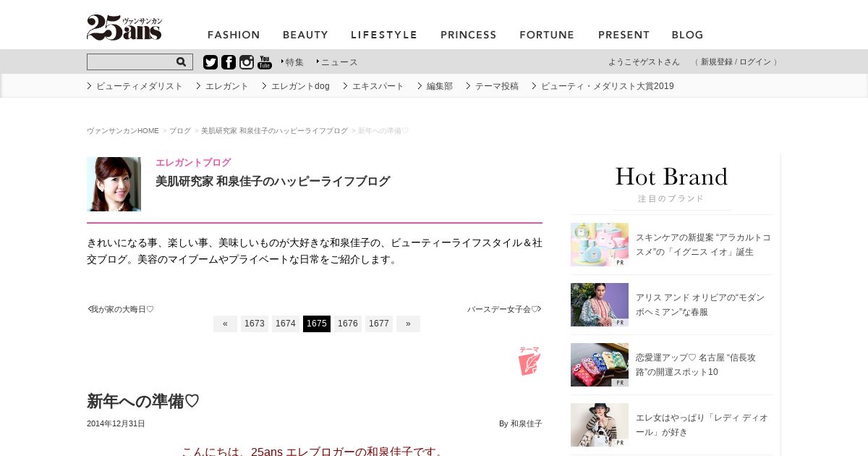This screenshot has width=868, height=456.
Task: Click the Twitter icon
Action: (210, 62)
